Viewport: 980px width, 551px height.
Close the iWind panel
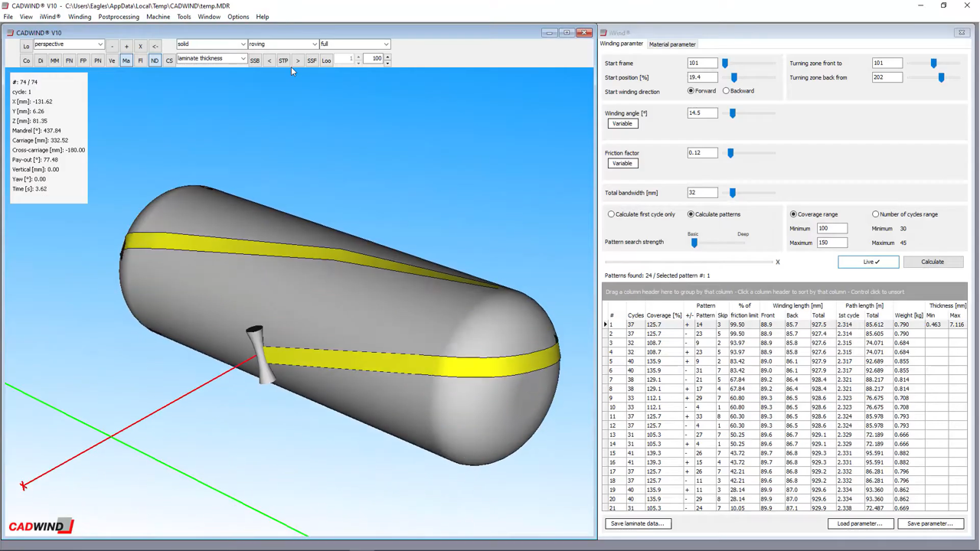click(962, 33)
